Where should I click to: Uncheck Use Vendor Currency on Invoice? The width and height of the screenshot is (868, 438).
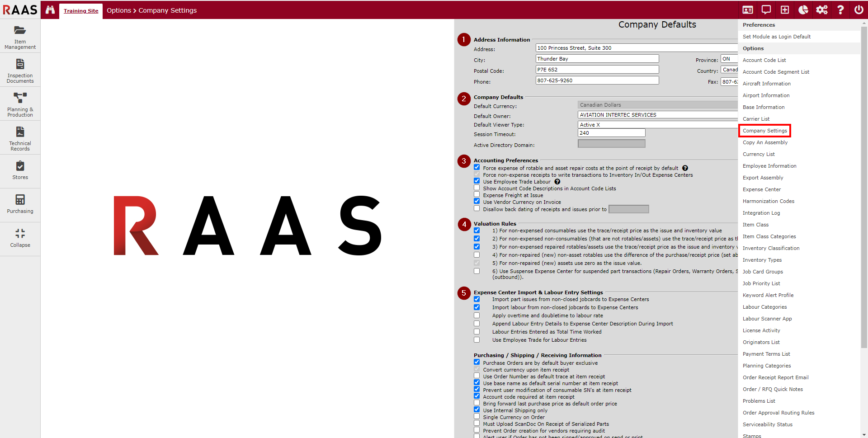476,202
